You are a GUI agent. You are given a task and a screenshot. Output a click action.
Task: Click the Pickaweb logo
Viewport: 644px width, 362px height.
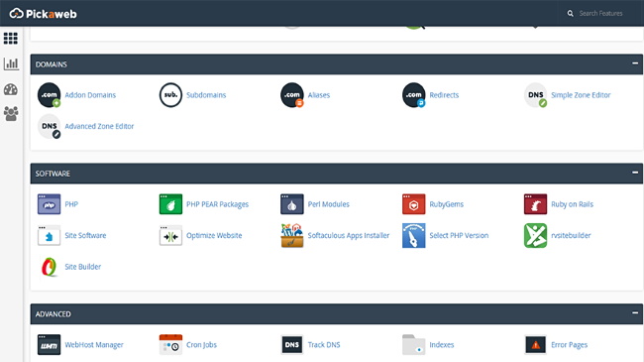[x=44, y=14]
